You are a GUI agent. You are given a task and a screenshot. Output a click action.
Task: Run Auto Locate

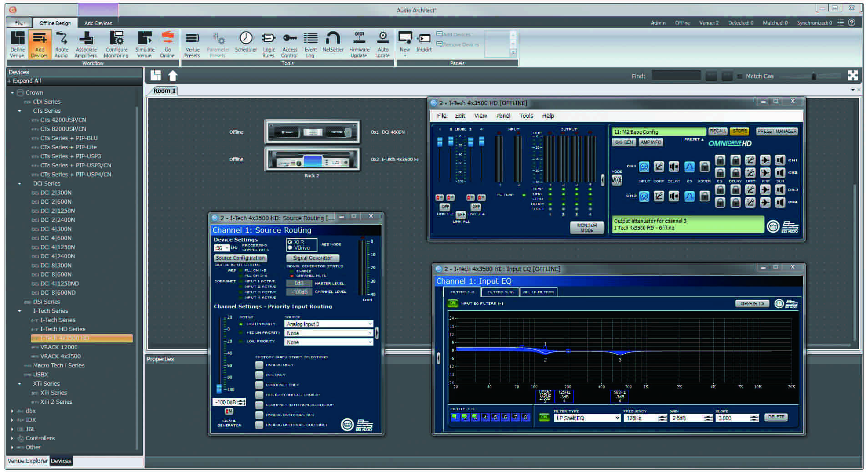(x=383, y=45)
